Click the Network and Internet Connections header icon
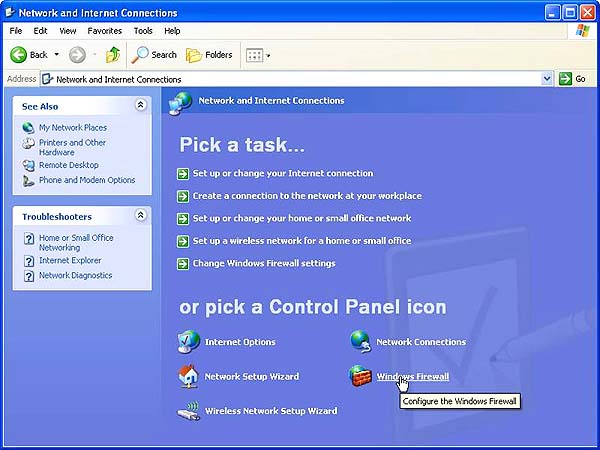Screen dimensions: 600x450 (180, 103)
